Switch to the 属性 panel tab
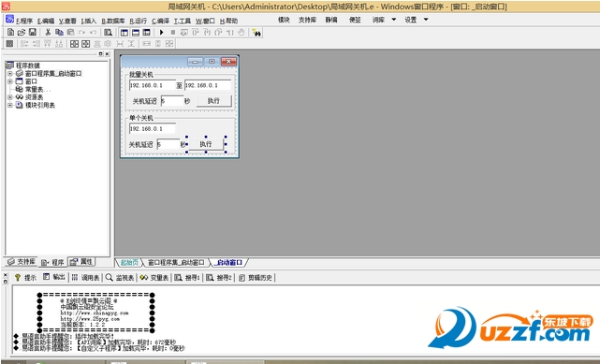Screen dimensions: 600x364 point(81,262)
